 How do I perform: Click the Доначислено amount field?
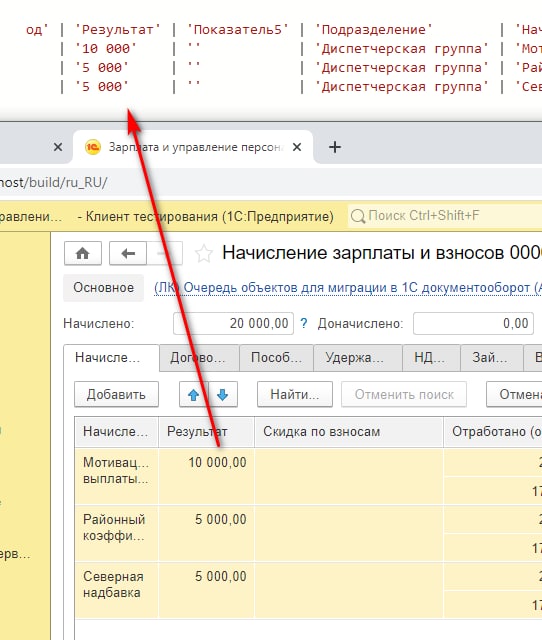473,323
